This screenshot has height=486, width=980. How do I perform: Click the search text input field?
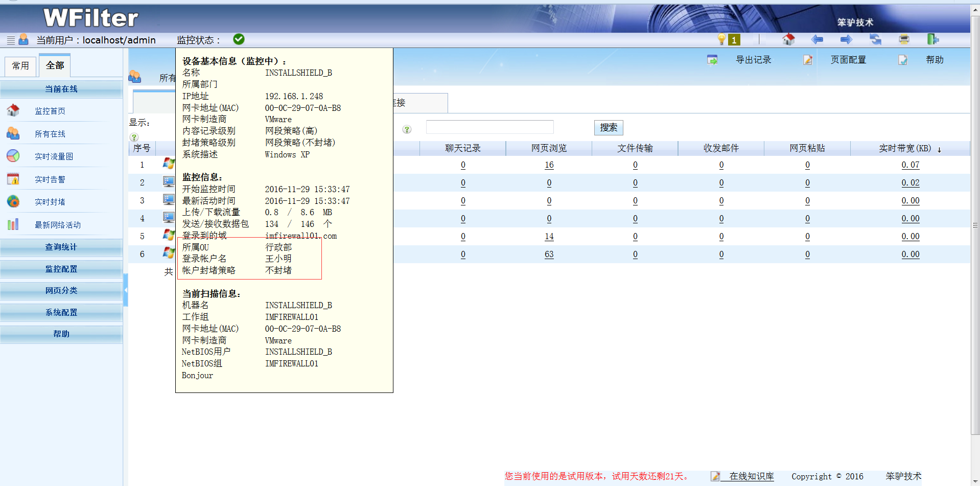(489, 127)
